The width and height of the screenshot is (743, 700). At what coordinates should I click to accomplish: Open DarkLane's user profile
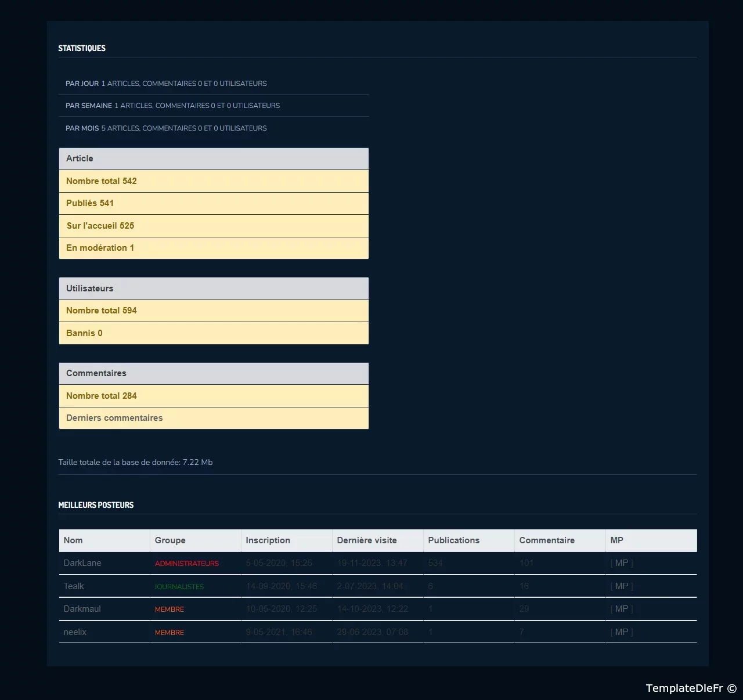pos(82,563)
